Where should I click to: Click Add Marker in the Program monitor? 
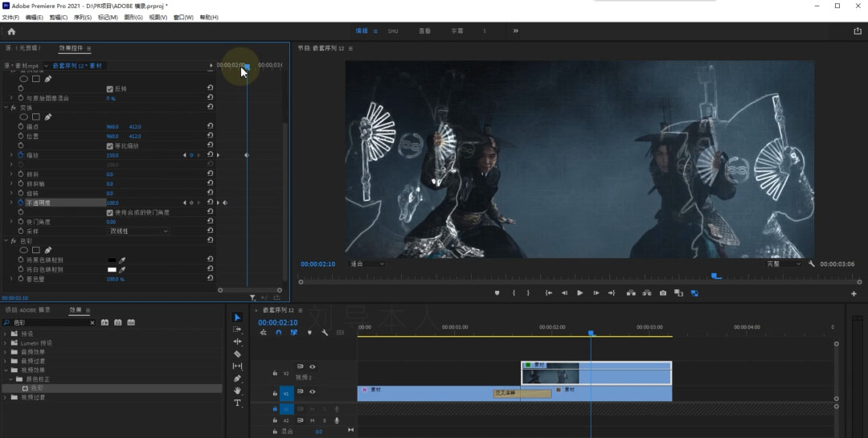(x=497, y=293)
